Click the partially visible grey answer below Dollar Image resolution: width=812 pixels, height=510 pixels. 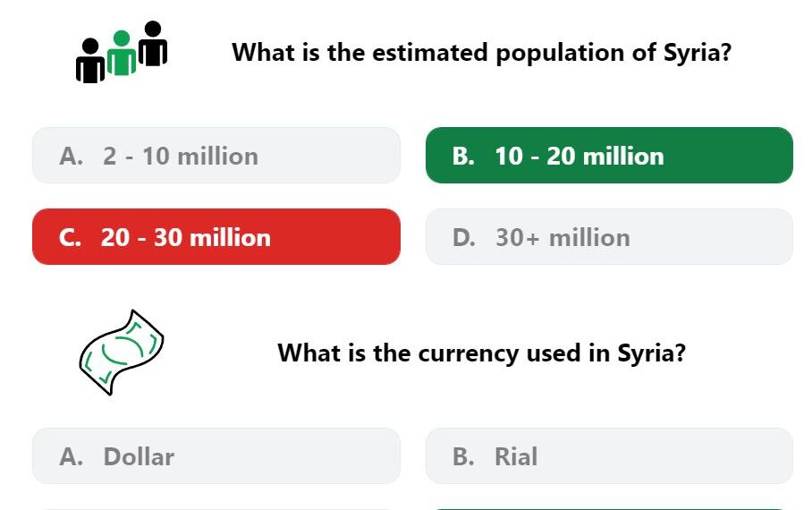[x=216, y=509]
